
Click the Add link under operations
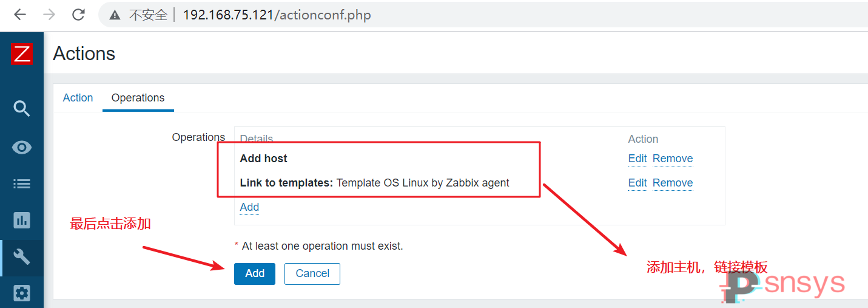[x=249, y=207]
